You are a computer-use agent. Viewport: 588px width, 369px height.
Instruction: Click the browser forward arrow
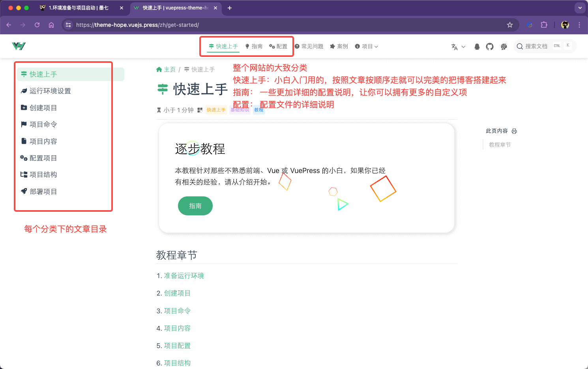[x=23, y=25]
